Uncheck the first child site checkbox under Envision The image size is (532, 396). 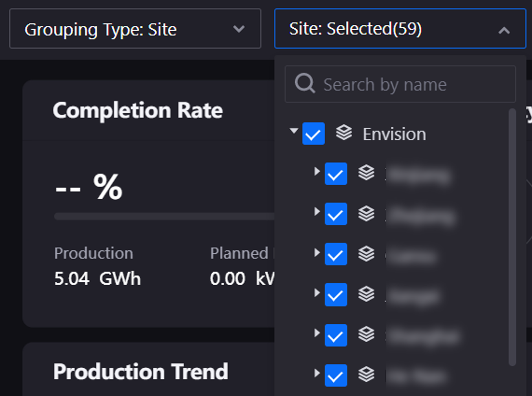pyautogui.click(x=336, y=174)
